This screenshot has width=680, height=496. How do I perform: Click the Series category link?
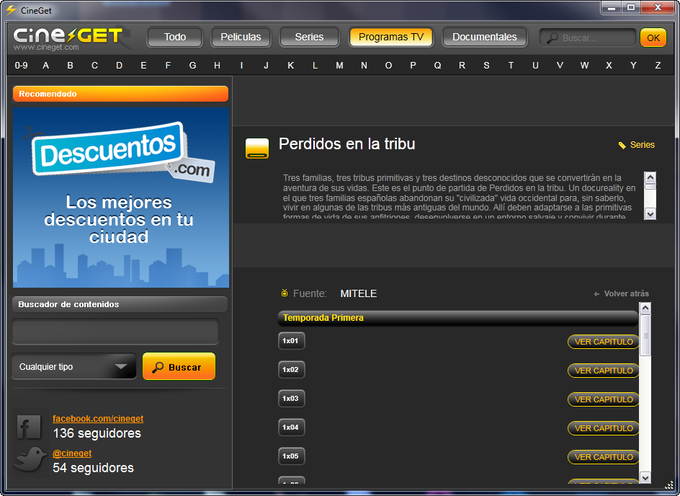[642, 145]
